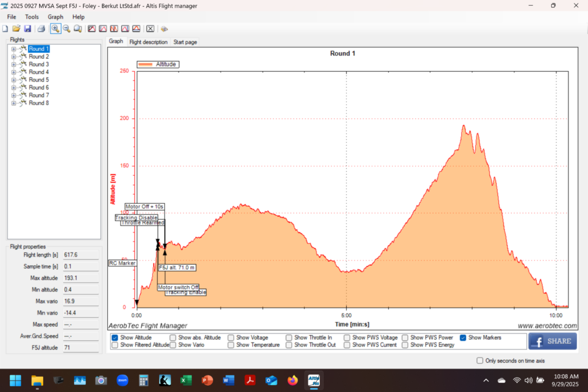Click the boxed X toolbar icon
Screen dimensions: 588x392
pyautogui.click(x=150, y=29)
